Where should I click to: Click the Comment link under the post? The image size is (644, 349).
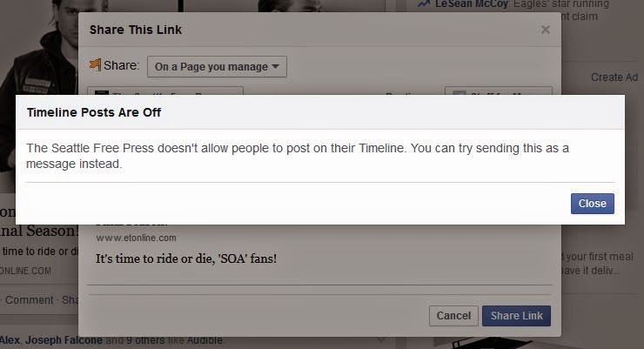click(30, 300)
